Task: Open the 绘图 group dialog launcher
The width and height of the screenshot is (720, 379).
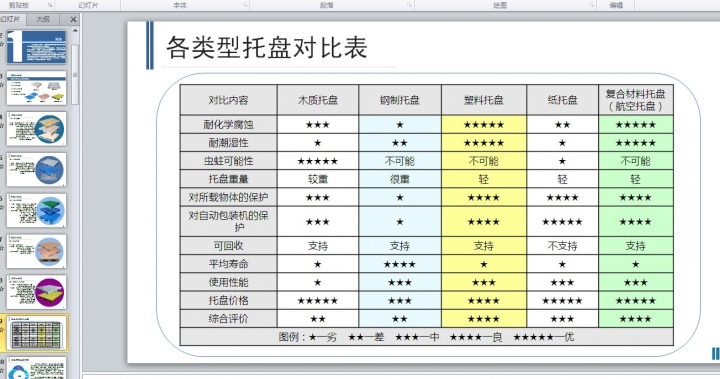Action: (x=591, y=5)
